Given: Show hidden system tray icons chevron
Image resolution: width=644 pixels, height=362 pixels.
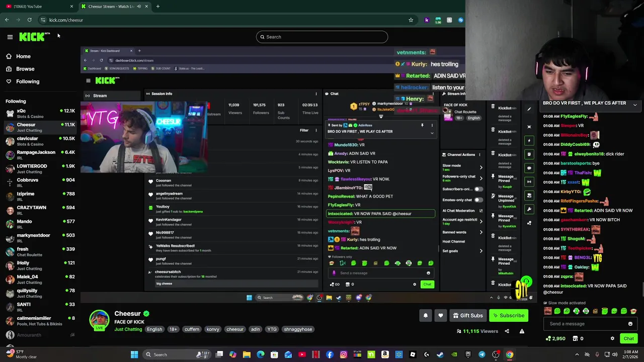Looking at the screenshot, I should [x=577, y=354].
